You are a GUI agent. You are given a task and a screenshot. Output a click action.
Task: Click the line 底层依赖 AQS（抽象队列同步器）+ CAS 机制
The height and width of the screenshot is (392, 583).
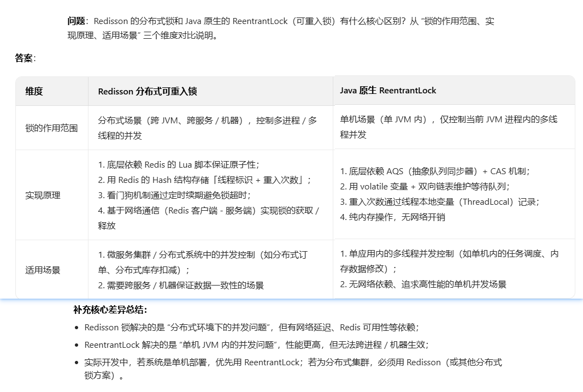pyautogui.click(x=435, y=171)
